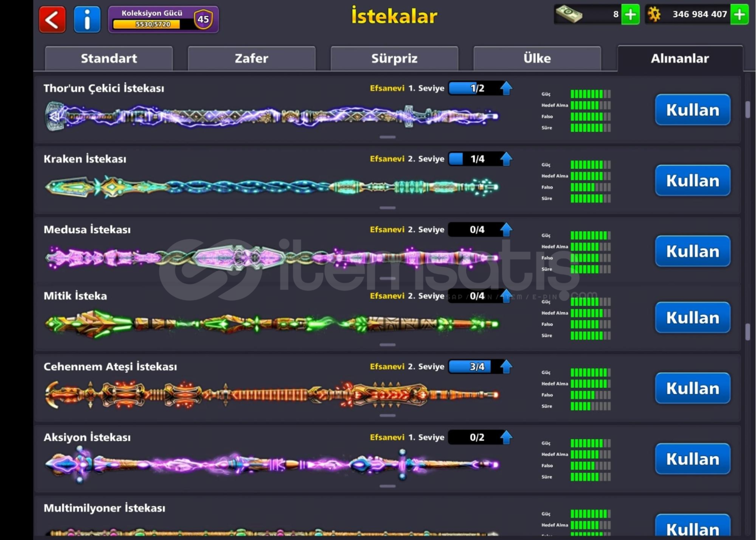Click the Cehennem Ateşi İstekası name
The width and height of the screenshot is (756, 540).
click(110, 366)
